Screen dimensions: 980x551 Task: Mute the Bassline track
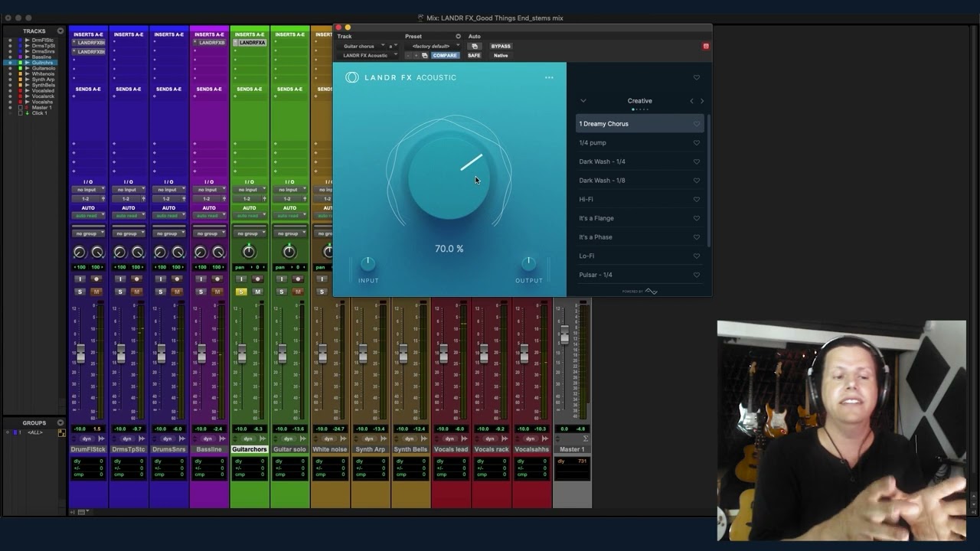[217, 292]
